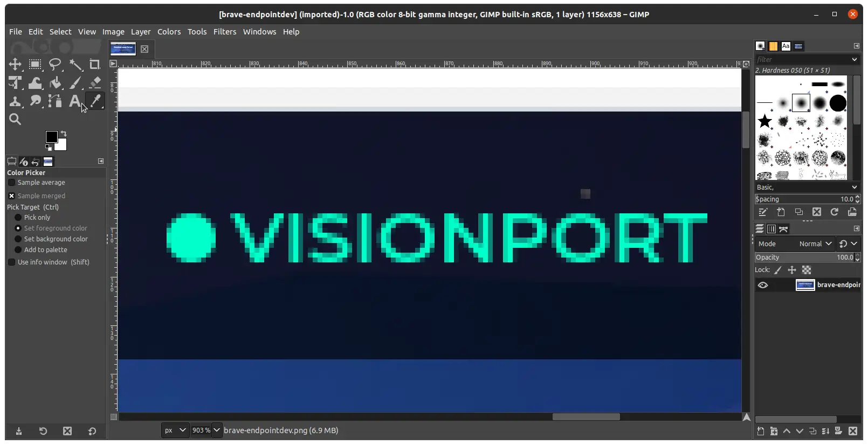Edit the selected brush
Screen dimensions: 868x445
pyautogui.click(x=763, y=212)
